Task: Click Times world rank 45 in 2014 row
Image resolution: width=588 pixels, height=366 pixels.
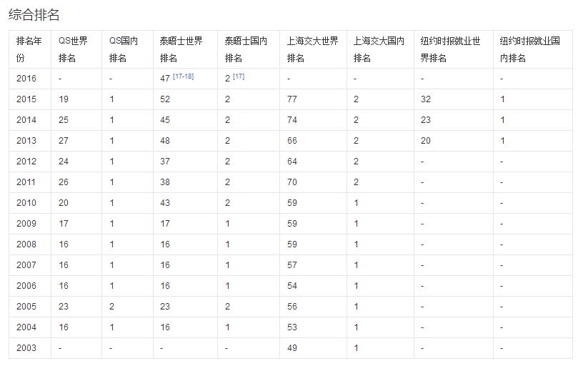Action: (x=165, y=120)
